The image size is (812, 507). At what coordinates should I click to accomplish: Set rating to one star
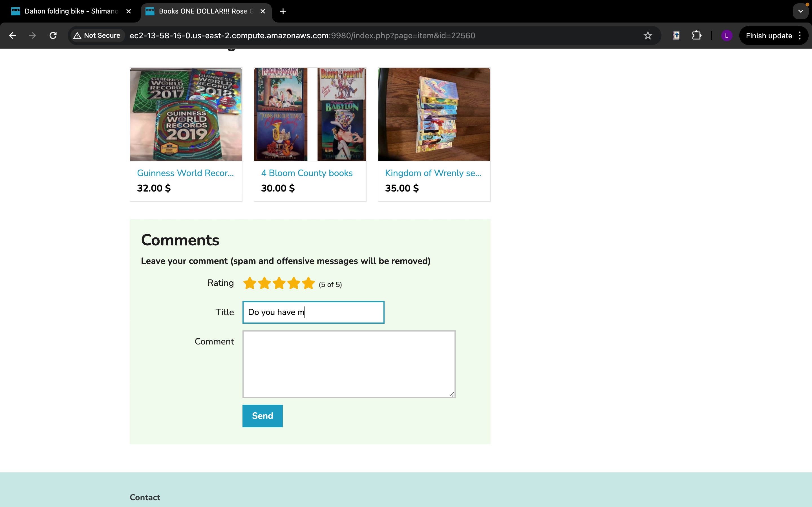(x=250, y=283)
